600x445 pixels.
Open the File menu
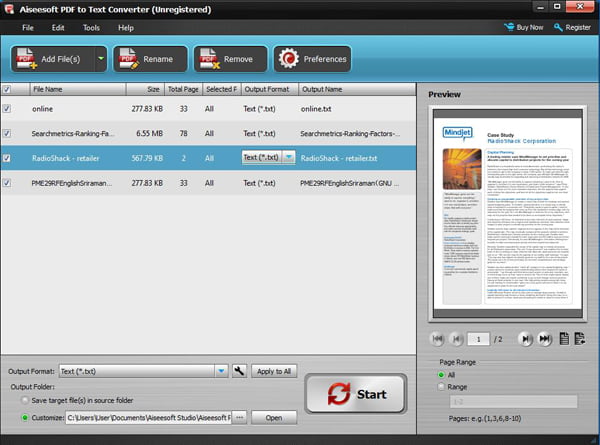pos(28,28)
